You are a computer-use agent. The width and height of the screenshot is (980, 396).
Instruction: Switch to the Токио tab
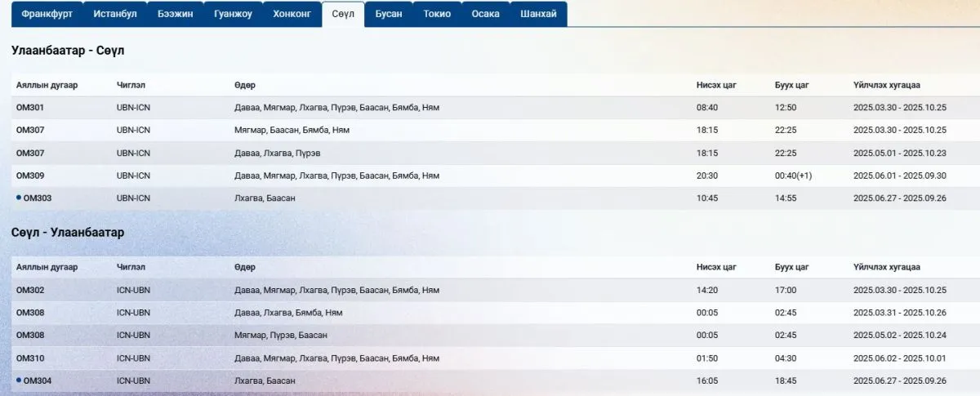pos(437,15)
